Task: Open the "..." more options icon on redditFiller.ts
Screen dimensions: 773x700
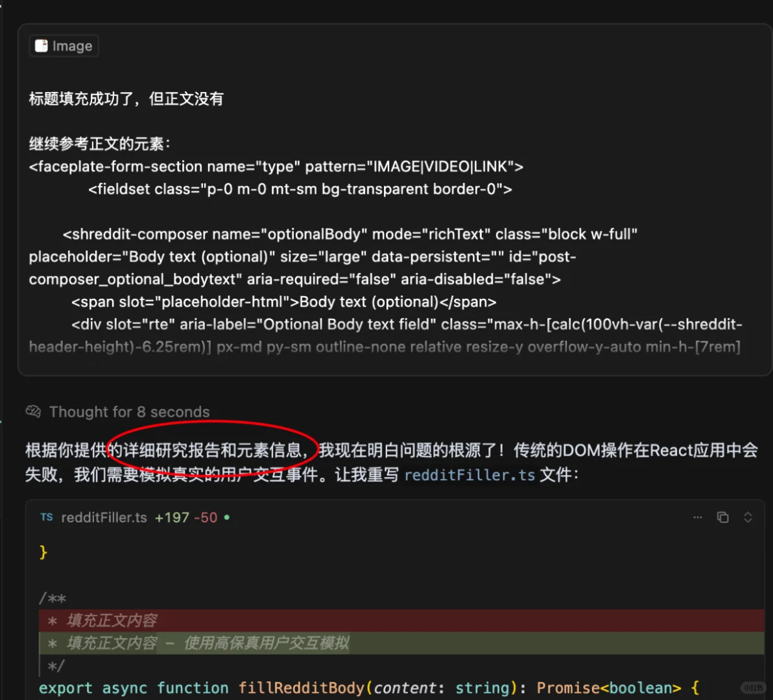Action: [x=697, y=517]
